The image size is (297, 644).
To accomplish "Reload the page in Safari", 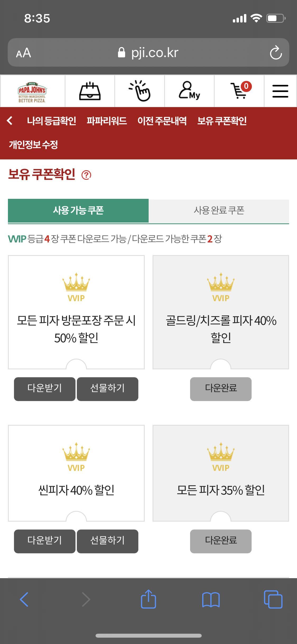I will click(x=276, y=53).
